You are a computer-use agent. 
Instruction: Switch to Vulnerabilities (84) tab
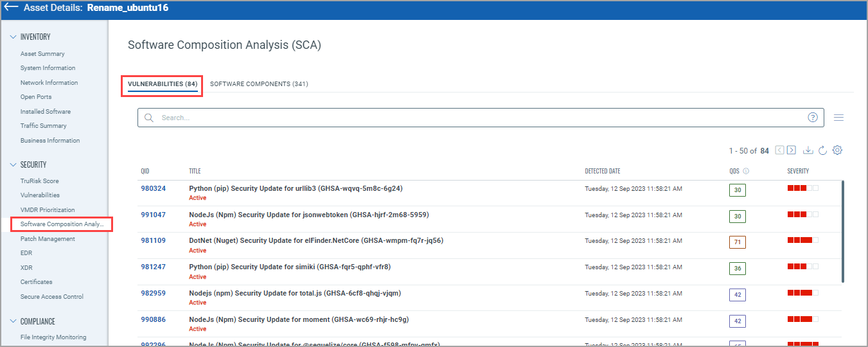point(163,84)
